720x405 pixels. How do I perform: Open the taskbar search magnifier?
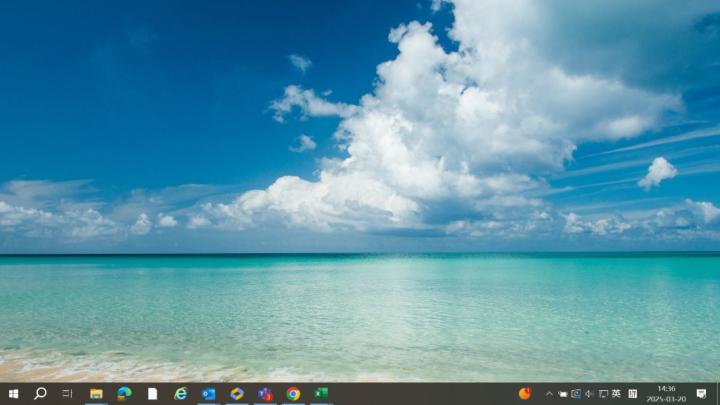pos(40,394)
